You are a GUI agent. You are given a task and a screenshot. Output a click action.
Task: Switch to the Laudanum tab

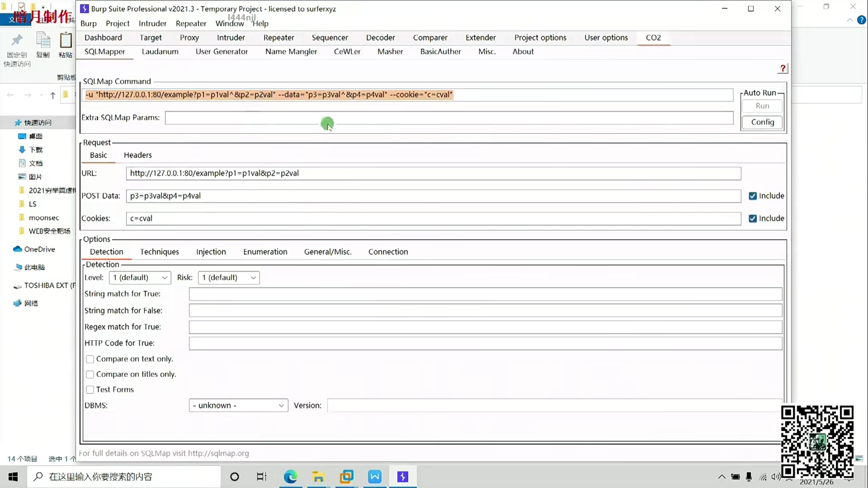(160, 52)
